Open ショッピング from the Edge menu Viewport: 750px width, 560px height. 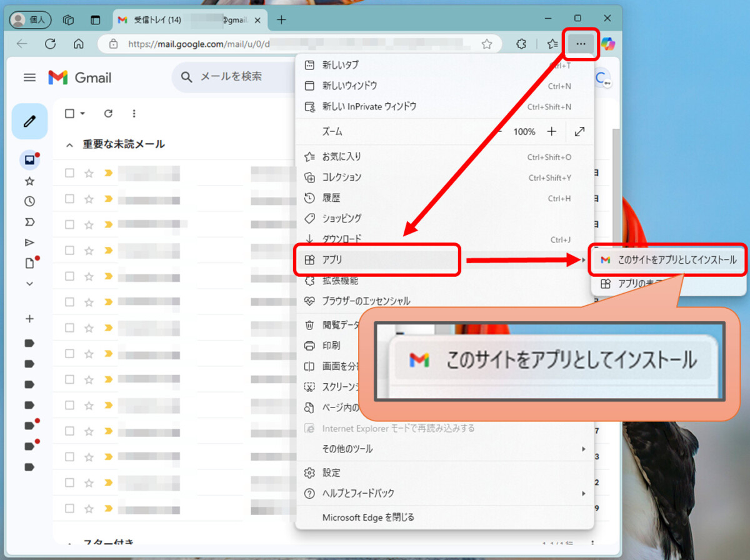point(444,219)
